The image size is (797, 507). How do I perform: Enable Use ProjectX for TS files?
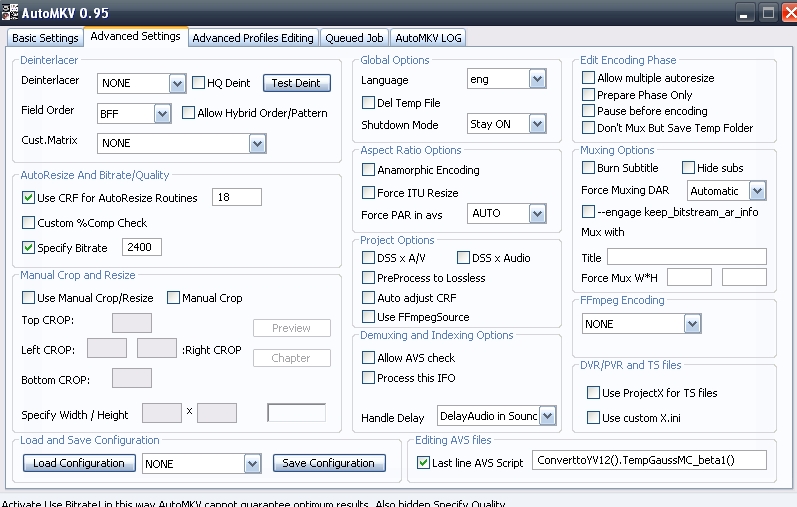(593, 392)
